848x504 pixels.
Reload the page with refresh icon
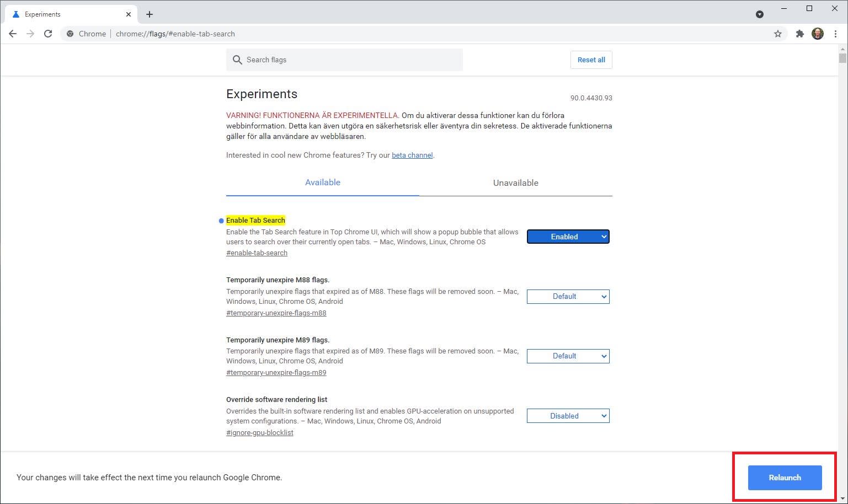[48, 34]
